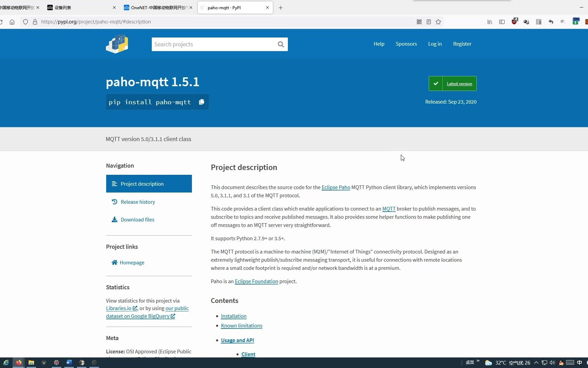Image resolution: width=588 pixels, height=368 pixels.
Task: Click the volume icon in system tray
Action: coord(552,363)
